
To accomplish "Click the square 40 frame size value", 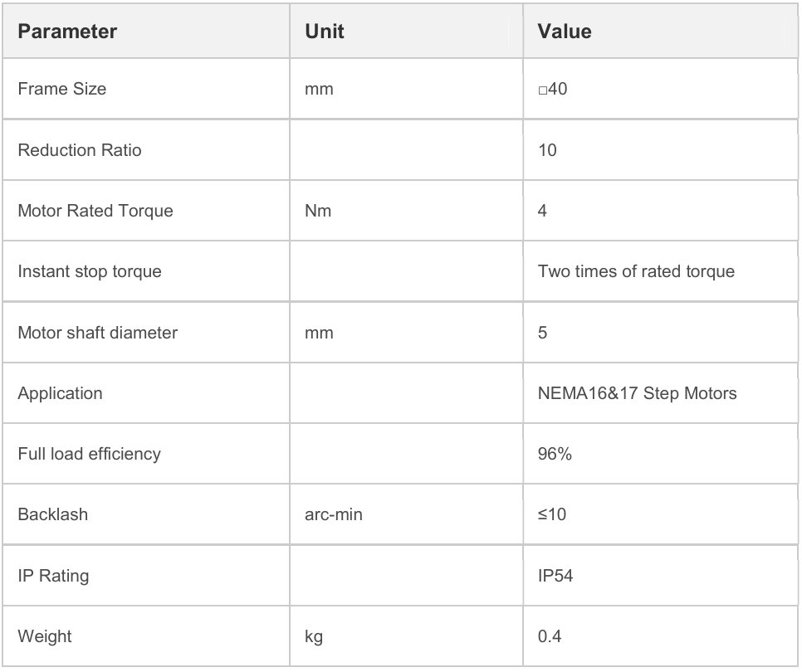I will [553, 89].
